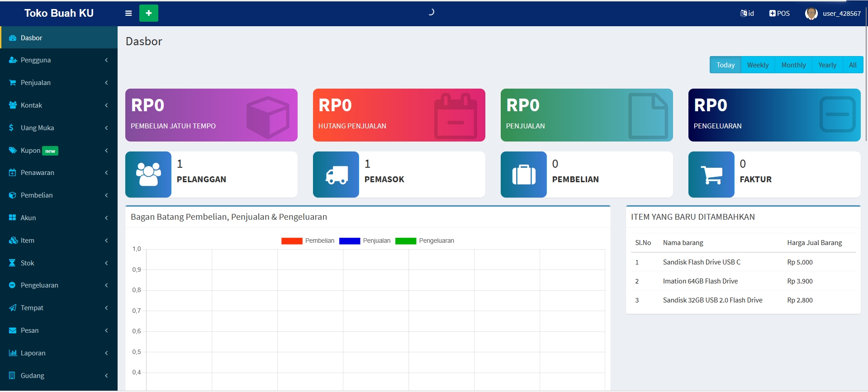
Task: Toggle the Pembelian red legend in chart
Action: [292, 241]
